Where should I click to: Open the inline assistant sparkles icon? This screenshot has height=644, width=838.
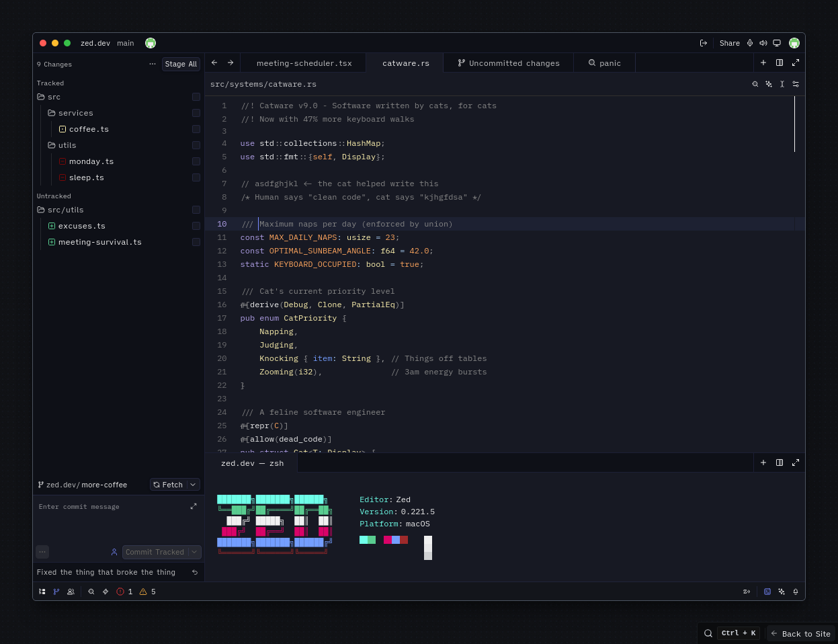point(769,84)
